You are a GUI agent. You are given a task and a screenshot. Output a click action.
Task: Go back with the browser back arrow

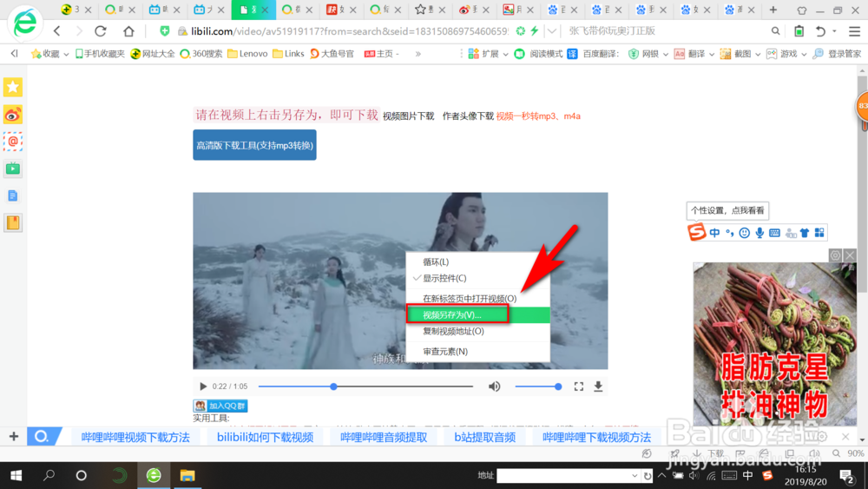click(x=57, y=31)
